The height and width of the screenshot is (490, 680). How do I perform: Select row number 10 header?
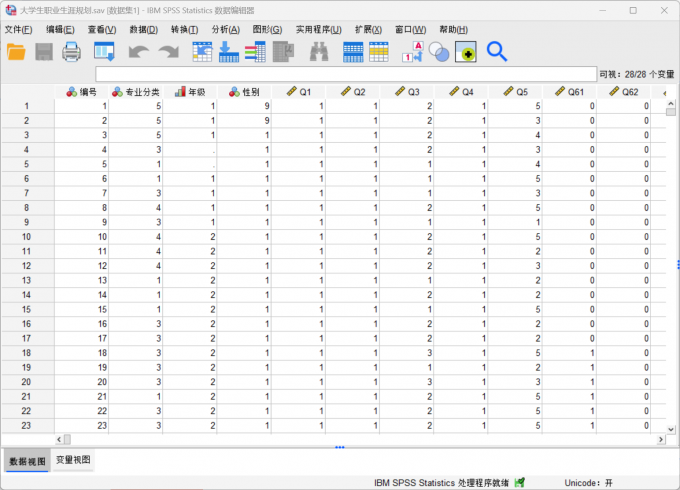(27, 237)
